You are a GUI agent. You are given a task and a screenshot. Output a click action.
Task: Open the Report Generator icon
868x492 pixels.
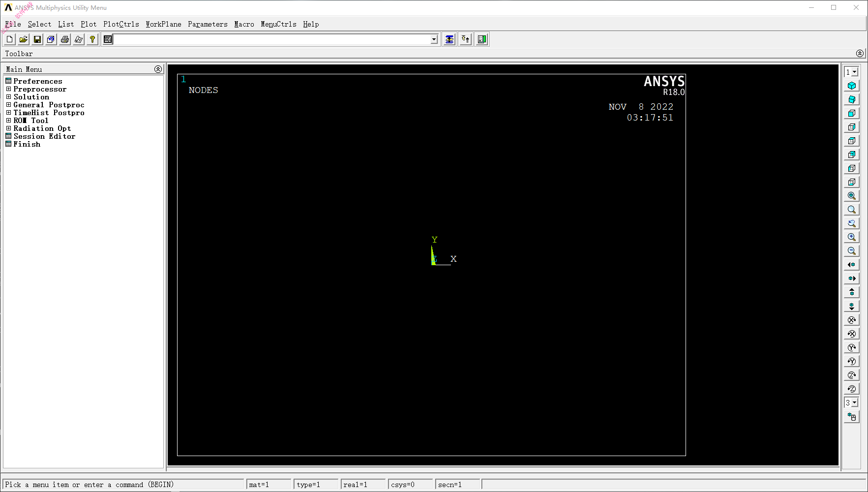(x=78, y=39)
